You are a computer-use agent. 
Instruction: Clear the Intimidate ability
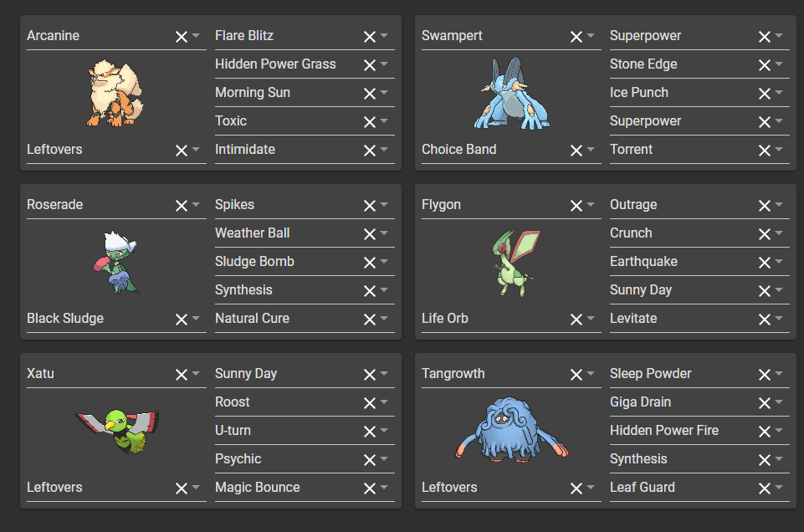tap(369, 151)
